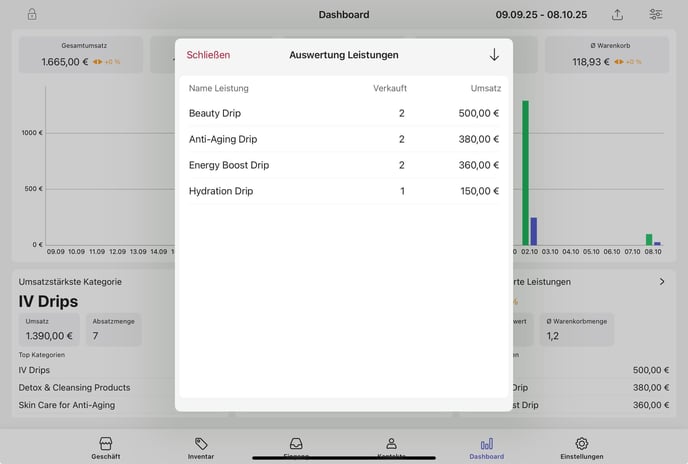Click the Energy Boost Drip row

343,165
